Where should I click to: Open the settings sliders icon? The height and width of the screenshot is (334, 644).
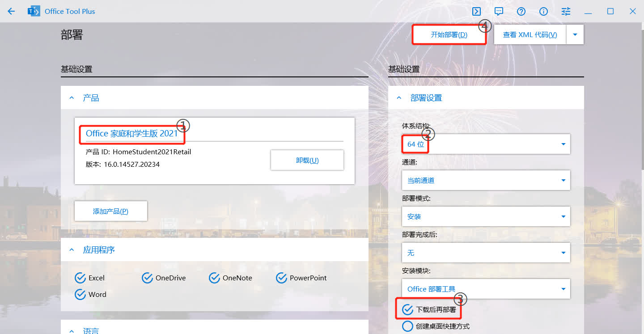[566, 11]
